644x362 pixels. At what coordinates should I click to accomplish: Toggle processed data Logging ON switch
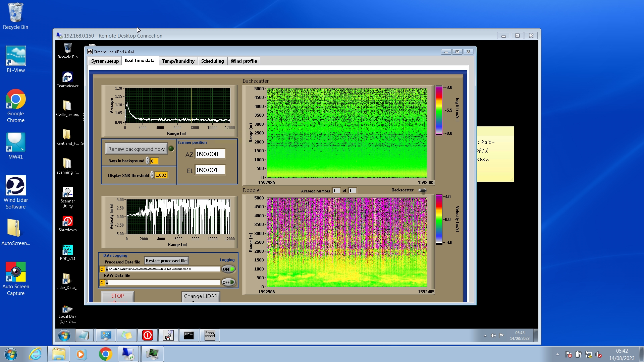coord(228,269)
